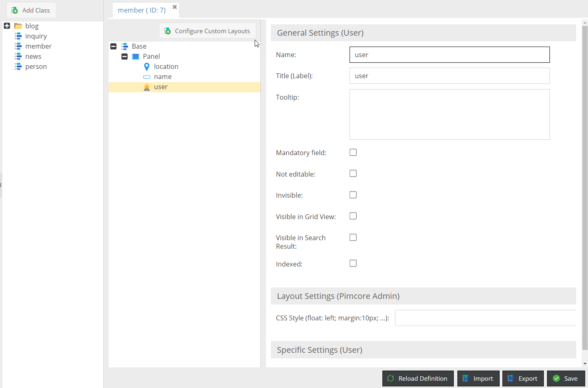
Task: Click the blue Panel layout icon
Action: pos(136,57)
